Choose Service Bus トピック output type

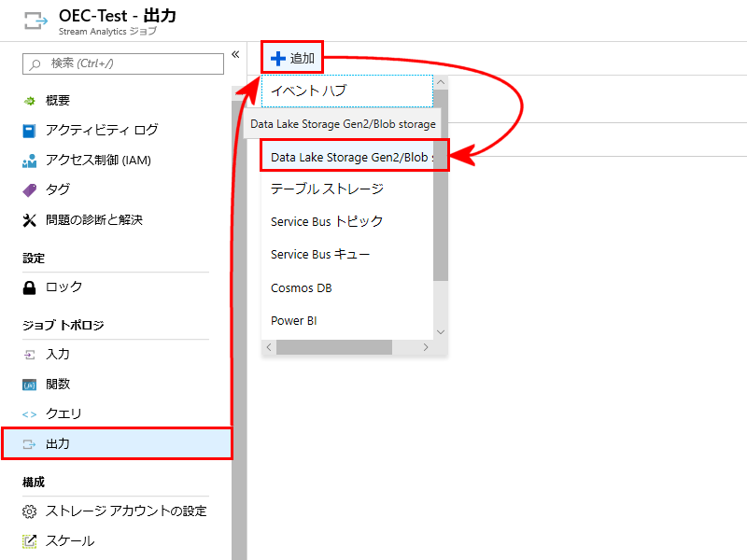click(x=347, y=221)
